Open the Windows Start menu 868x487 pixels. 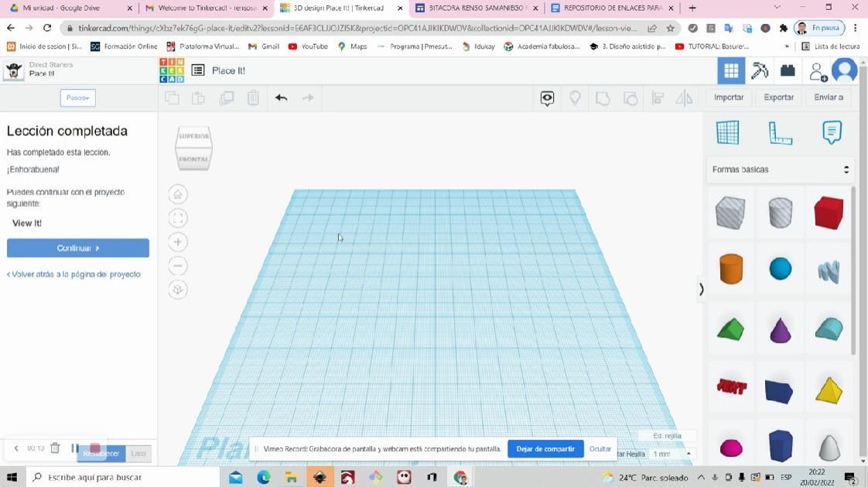click(x=12, y=477)
